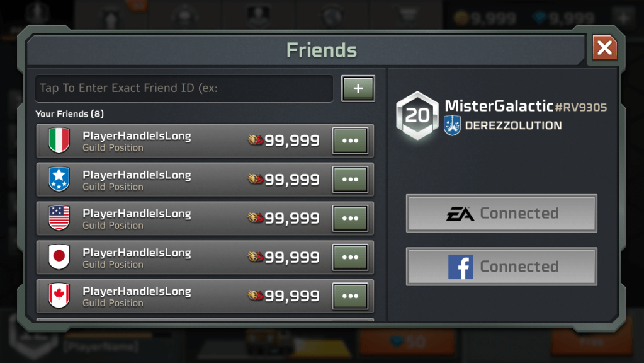Click the blue star shield icon
The image size is (644, 363).
(59, 179)
